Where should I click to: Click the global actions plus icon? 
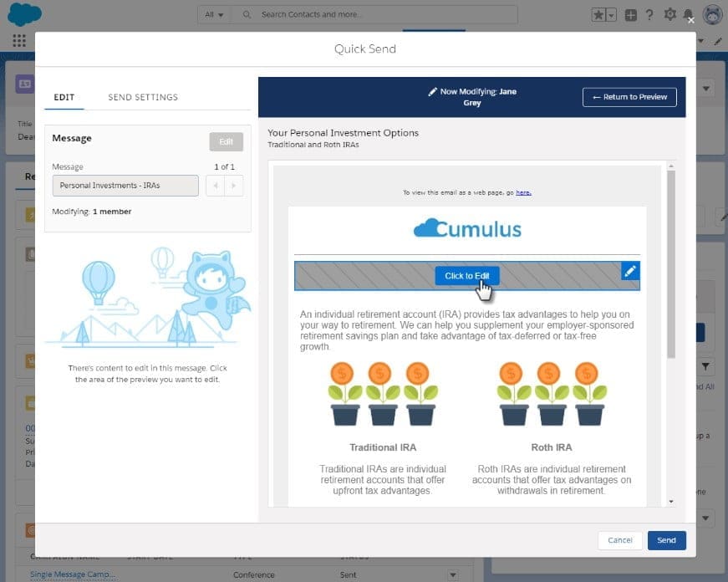point(631,15)
